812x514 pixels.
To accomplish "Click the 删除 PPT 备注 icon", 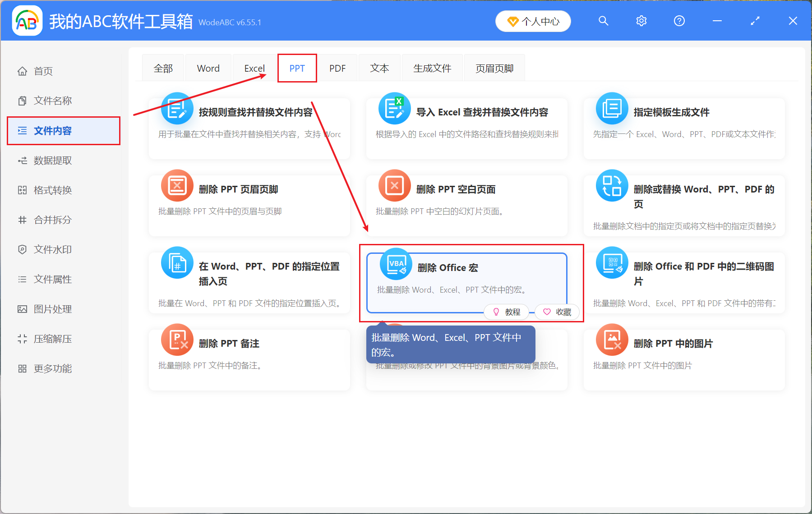I will 177,340.
